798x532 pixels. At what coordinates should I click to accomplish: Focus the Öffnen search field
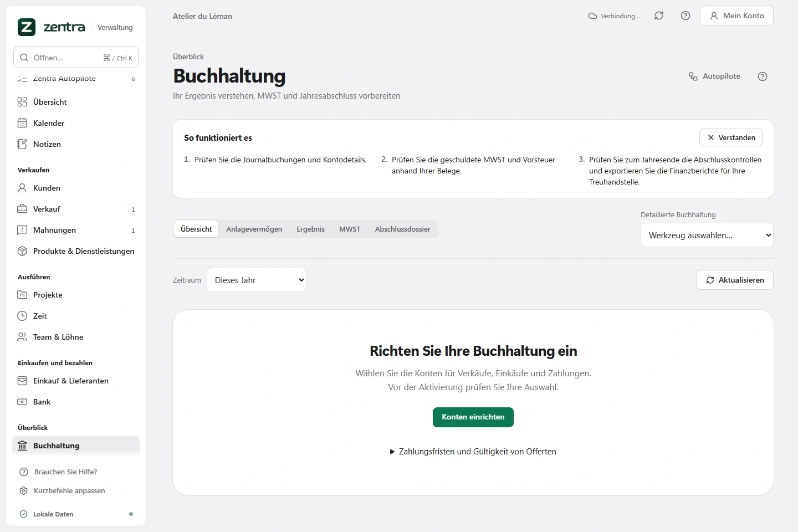coord(76,58)
